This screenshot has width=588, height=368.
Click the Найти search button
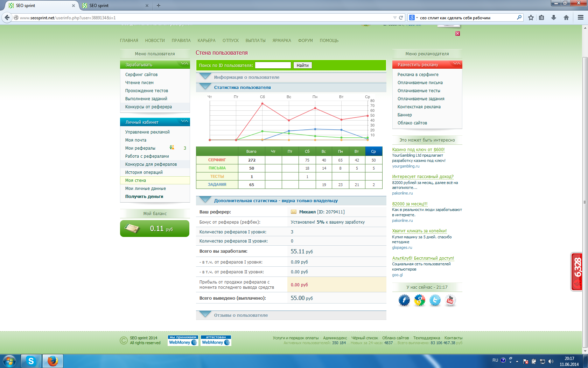tap(303, 65)
